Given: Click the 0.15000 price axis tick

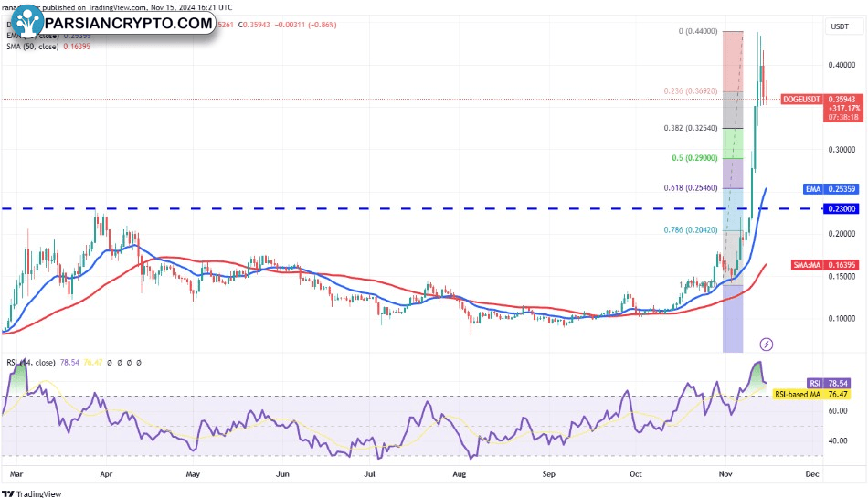Looking at the screenshot, I should coord(842,276).
